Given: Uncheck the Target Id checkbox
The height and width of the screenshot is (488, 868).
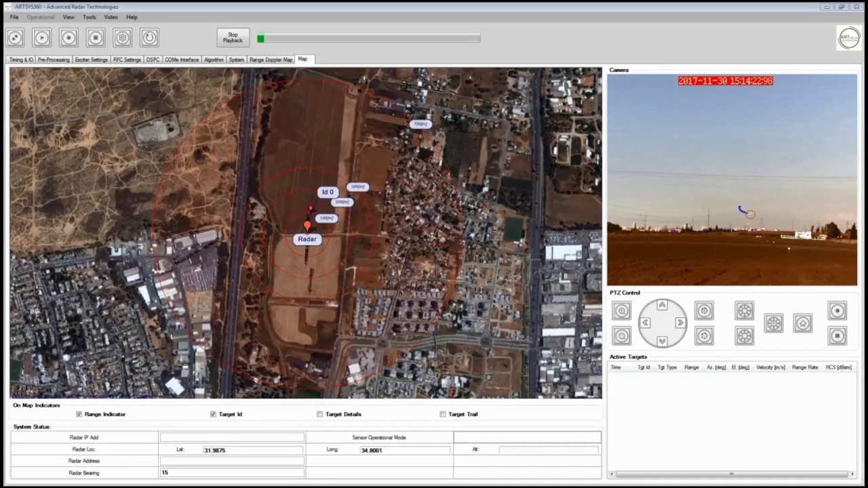Looking at the screenshot, I should [x=213, y=414].
